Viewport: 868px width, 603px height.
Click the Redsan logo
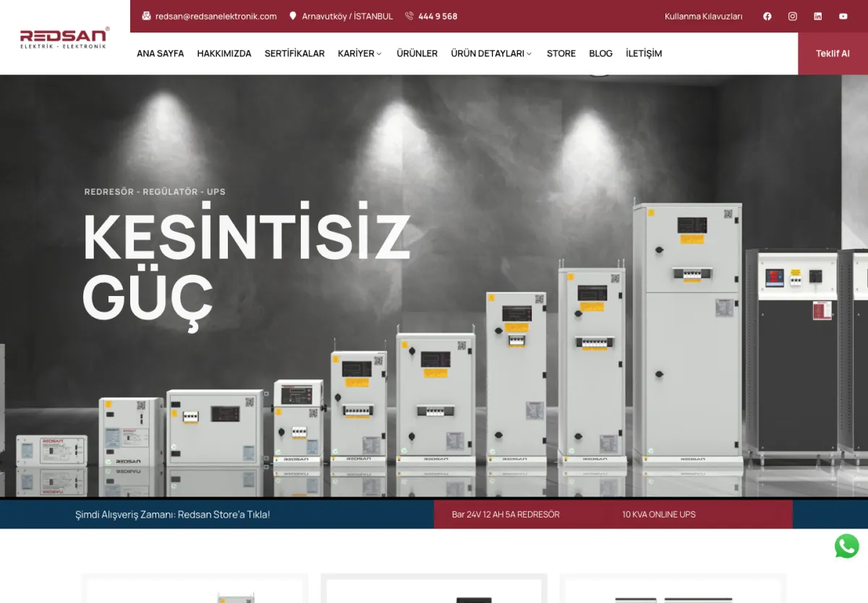click(64, 38)
